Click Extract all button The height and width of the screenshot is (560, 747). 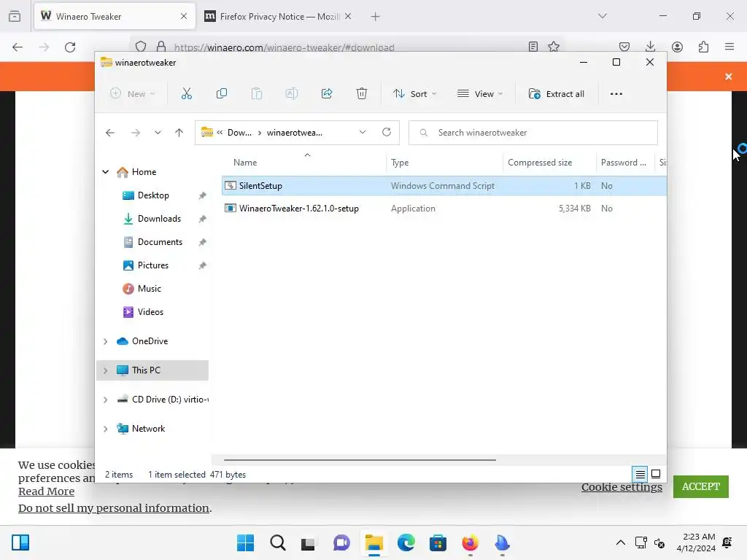556,94
